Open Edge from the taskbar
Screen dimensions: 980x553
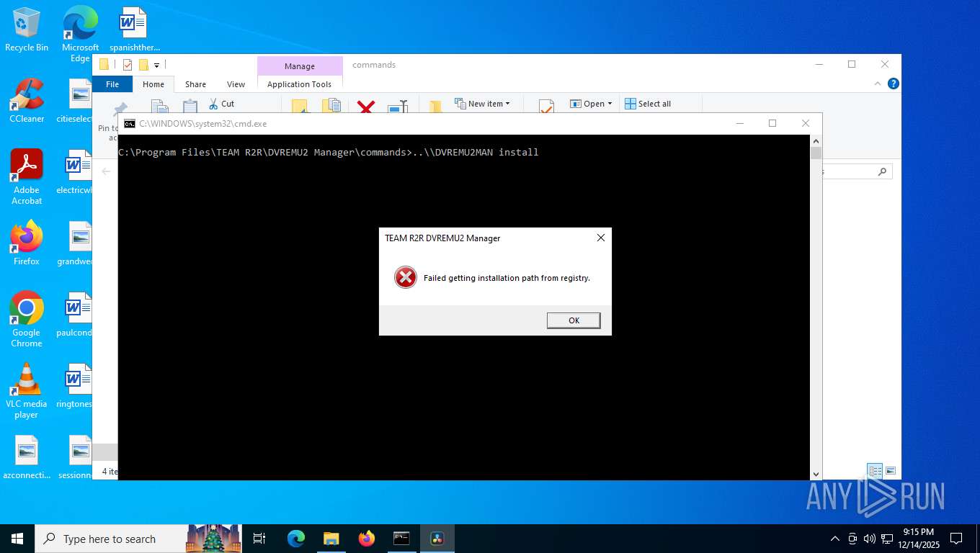coord(296,539)
